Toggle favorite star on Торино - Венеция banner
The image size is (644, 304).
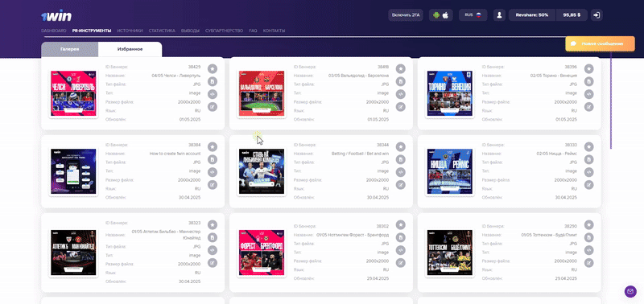(x=589, y=68)
